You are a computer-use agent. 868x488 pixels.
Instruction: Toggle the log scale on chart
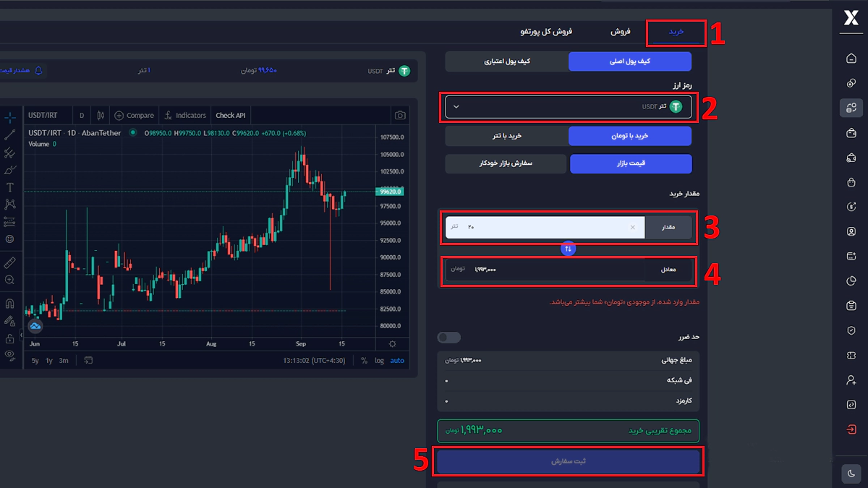tap(379, 361)
